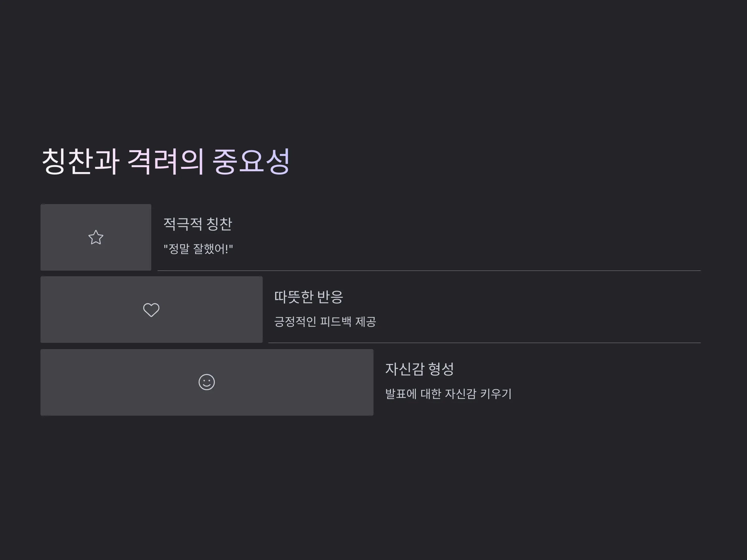Click the word 키우기 in the last description
Screen dimensions: 747x560
pyautogui.click(x=496, y=394)
